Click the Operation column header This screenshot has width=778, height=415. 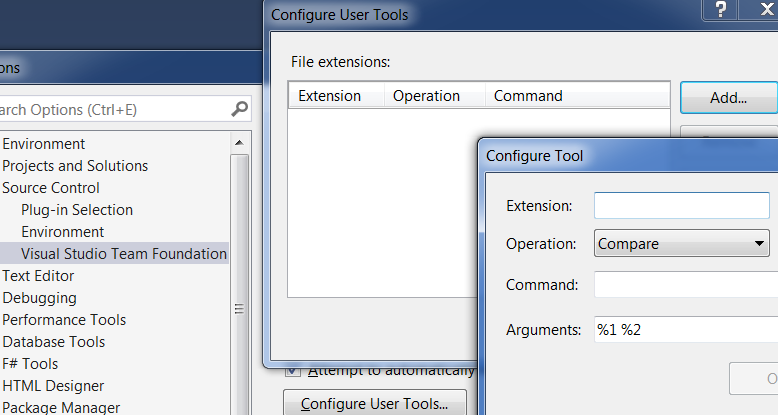tap(426, 96)
